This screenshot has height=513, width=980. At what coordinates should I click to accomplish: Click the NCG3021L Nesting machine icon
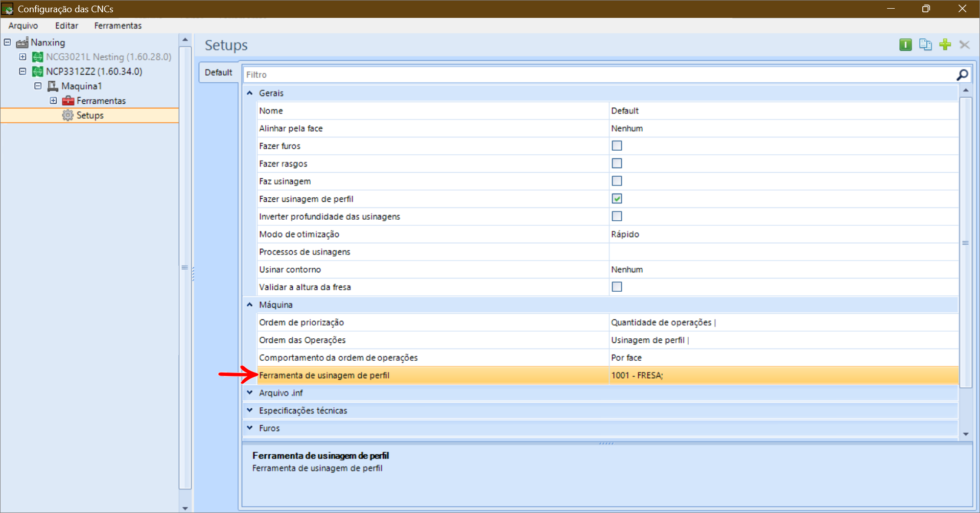pos(37,57)
